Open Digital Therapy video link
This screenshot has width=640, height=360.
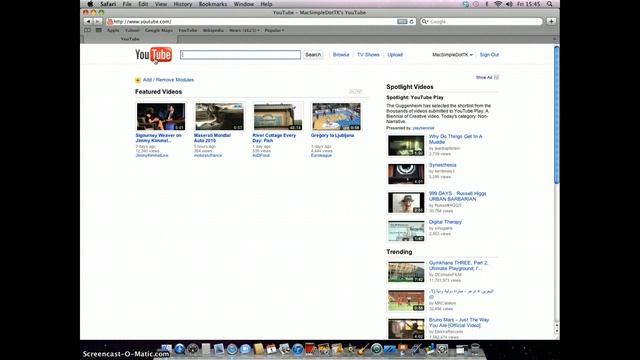pyautogui.click(x=445, y=222)
